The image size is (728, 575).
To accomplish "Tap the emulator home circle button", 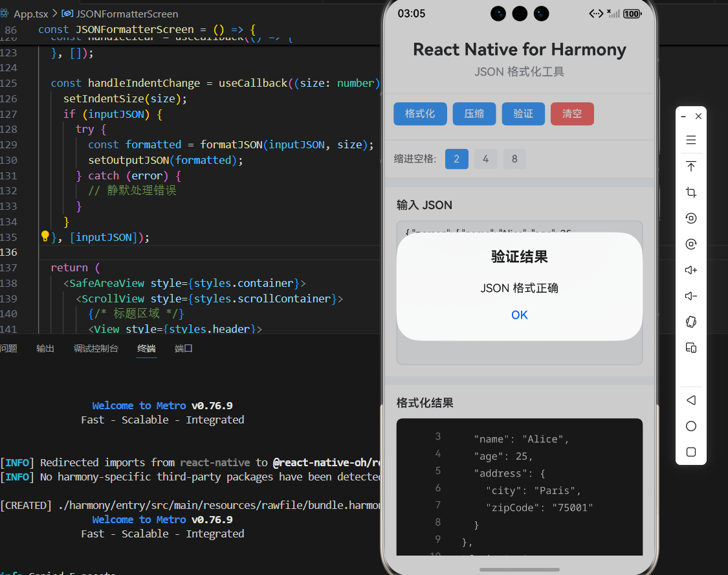I will coord(691,426).
